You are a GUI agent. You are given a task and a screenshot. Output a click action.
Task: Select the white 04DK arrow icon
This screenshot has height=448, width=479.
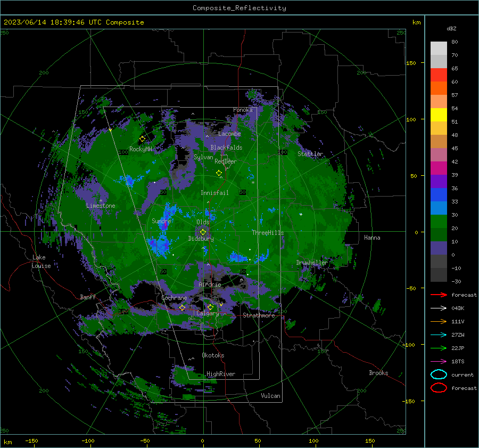(x=439, y=308)
